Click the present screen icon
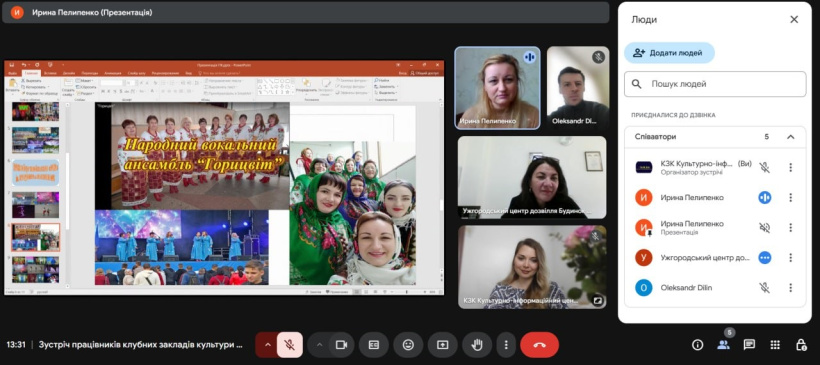820x365 pixels. [442, 345]
